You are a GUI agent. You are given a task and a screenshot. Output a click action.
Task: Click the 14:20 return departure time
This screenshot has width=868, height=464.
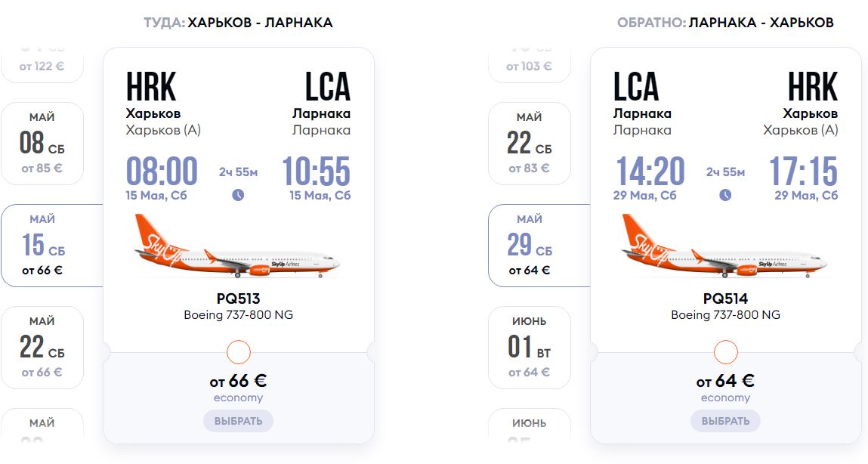pyautogui.click(x=650, y=172)
